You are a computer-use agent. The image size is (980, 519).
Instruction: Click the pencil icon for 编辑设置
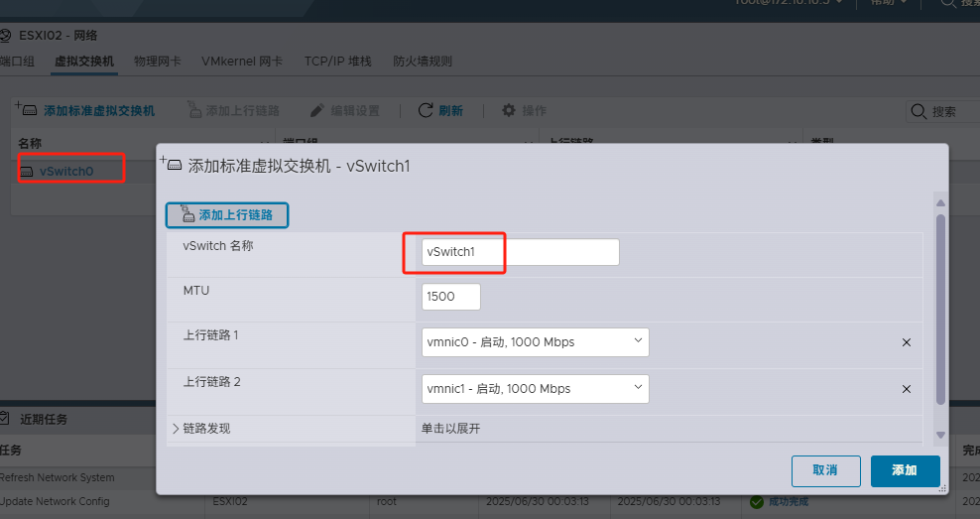[317, 110]
